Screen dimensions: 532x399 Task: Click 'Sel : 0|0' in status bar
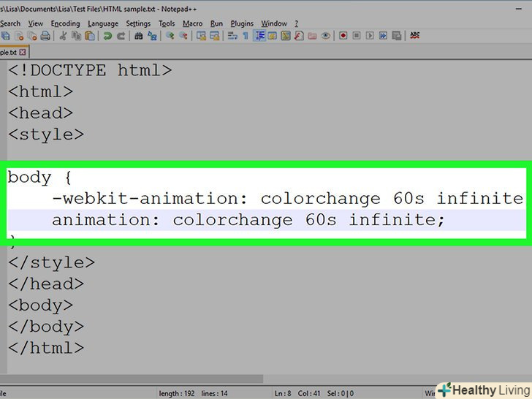341,394
